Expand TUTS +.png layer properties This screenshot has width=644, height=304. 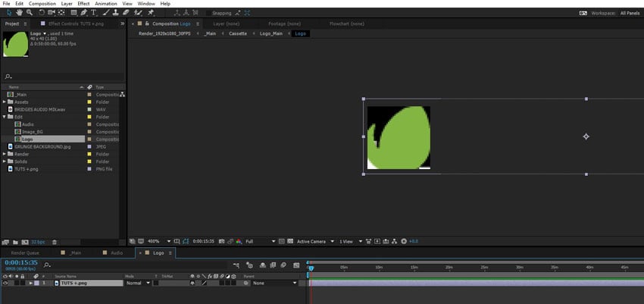31,283
